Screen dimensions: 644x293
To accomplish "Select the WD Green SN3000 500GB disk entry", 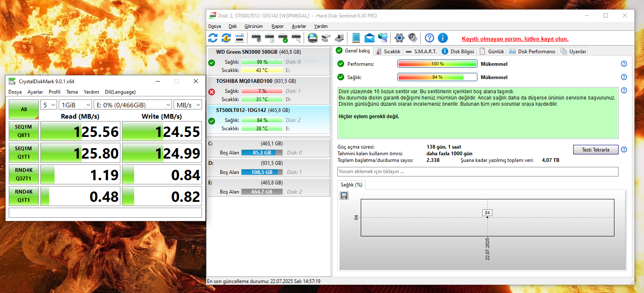I will point(268,61).
